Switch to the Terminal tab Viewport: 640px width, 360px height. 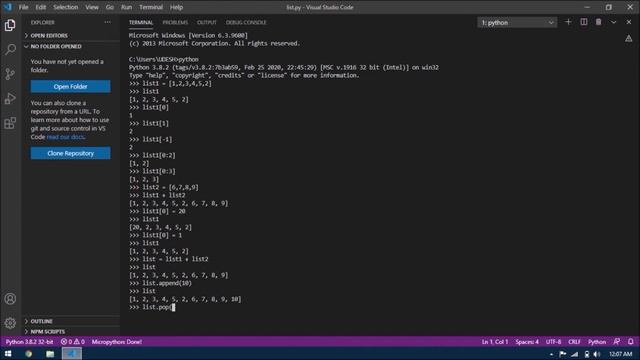(141, 22)
